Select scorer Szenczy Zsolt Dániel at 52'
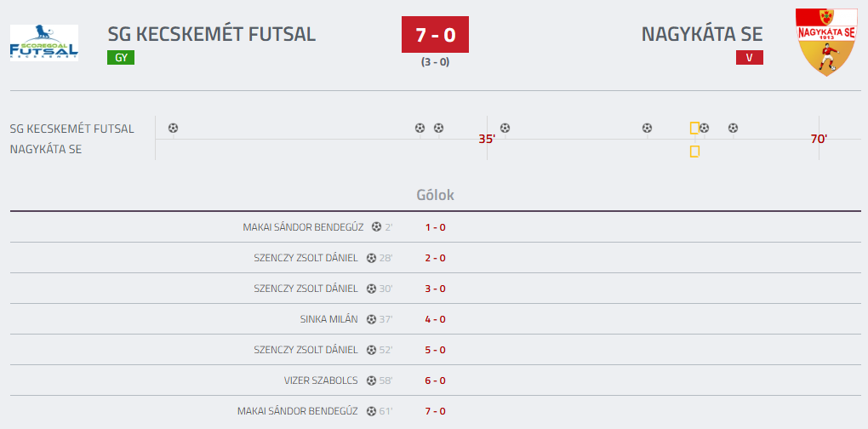Viewport: 868px width, 429px height. coord(306,350)
